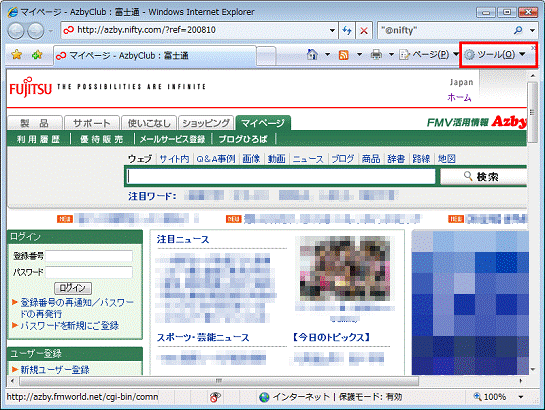Image resolution: width=545 pixels, height=410 pixels.
Task: Expand the zoom level dropdown arrow
Action: tap(521, 397)
